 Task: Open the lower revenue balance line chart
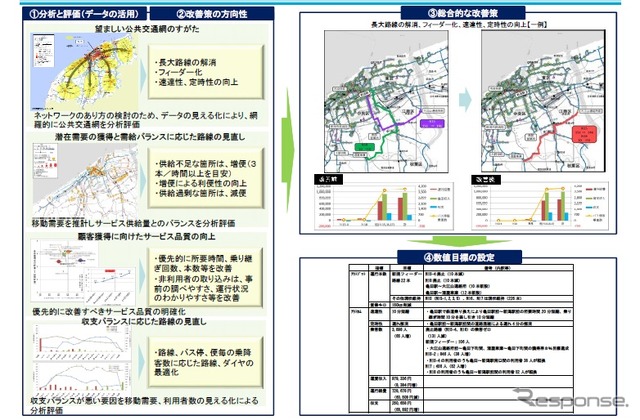point(82,378)
